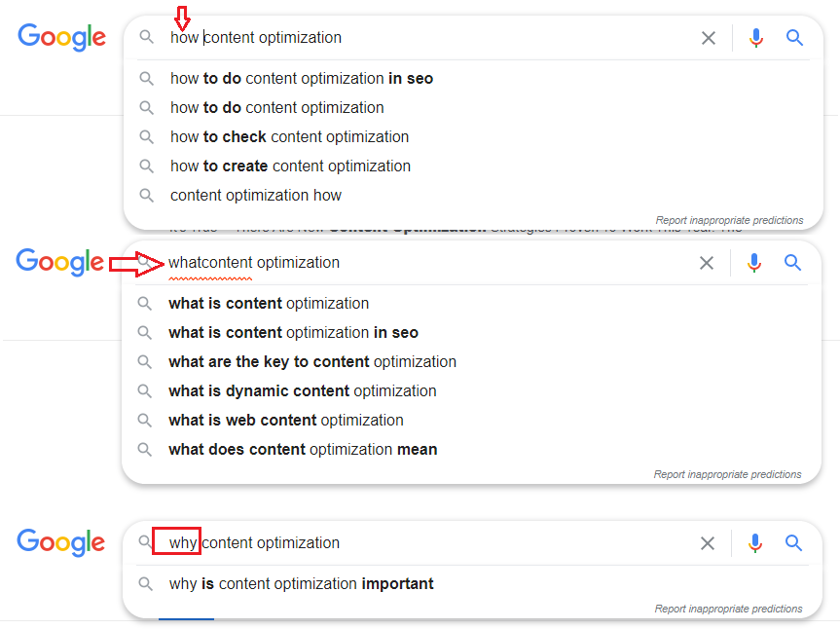
Task: Open the Google logo beside the top search
Action: (61, 38)
